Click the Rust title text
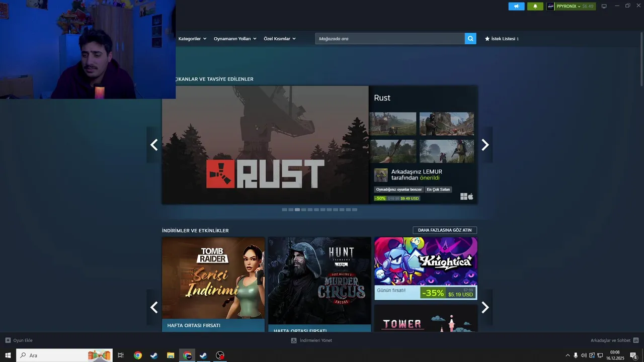Viewport: 644px width, 362px height. [x=382, y=98]
